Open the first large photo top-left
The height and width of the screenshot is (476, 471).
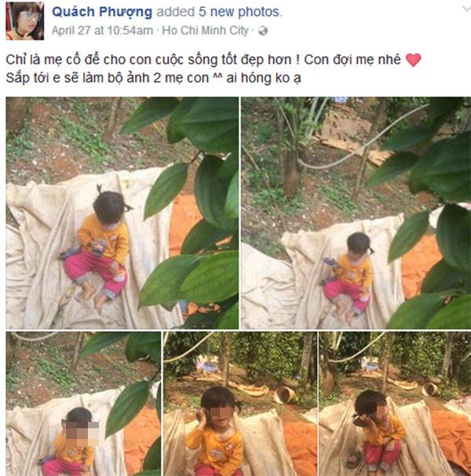click(x=122, y=213)
